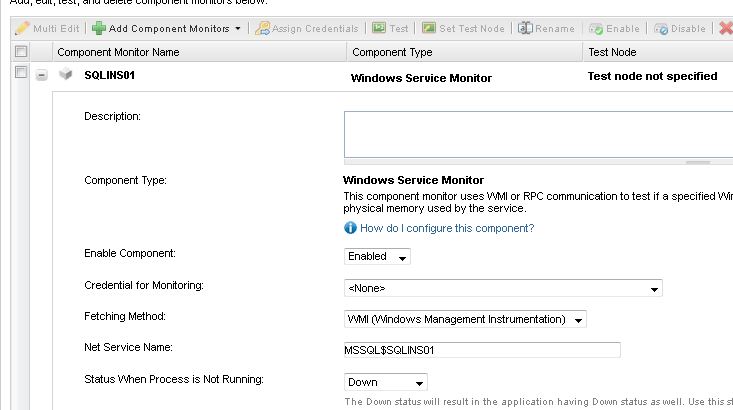Check the SQLINS01 row checkbox
This screenshot has width=733, height=410.
coord(21,74)
